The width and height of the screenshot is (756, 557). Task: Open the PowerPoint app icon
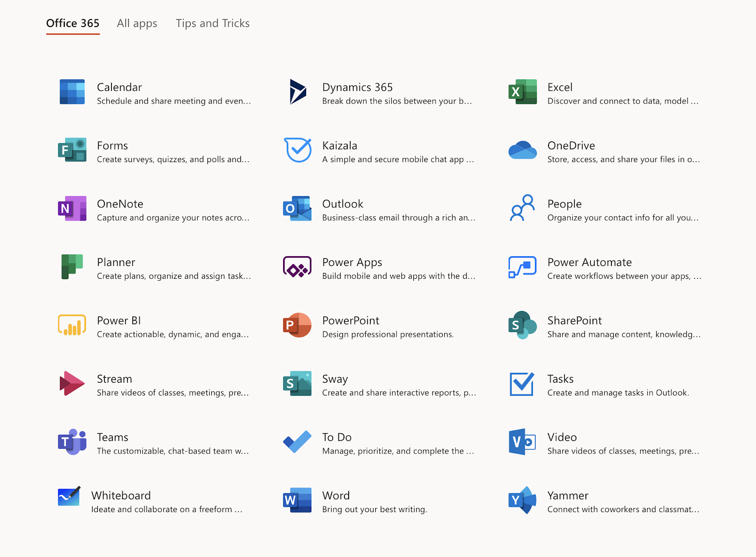[297, 325]
